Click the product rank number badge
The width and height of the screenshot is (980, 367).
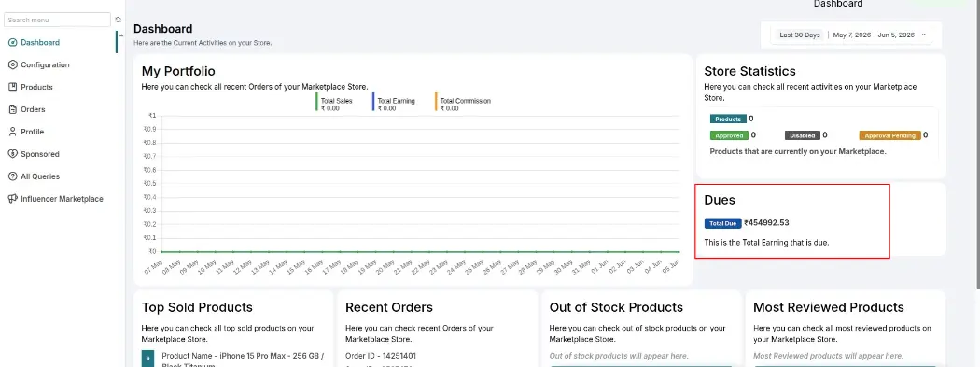[x=148, y=359]
